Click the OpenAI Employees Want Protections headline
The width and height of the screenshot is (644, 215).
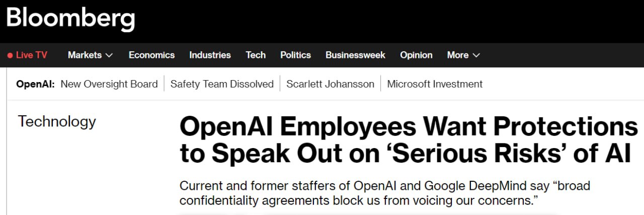click(x=408, y=140)
